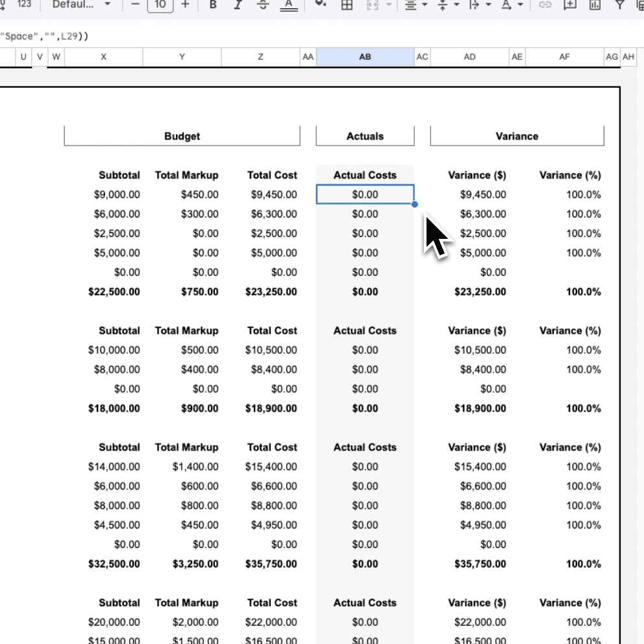The image size is (644, 644).
Task: Toggle bold formatting on the cell
Action: pos(213,5)
